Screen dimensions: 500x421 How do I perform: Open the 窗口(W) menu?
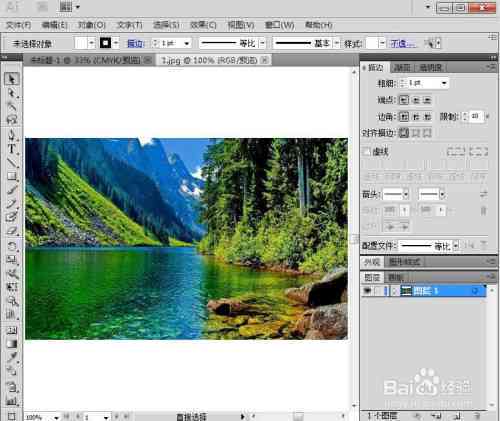279,25
